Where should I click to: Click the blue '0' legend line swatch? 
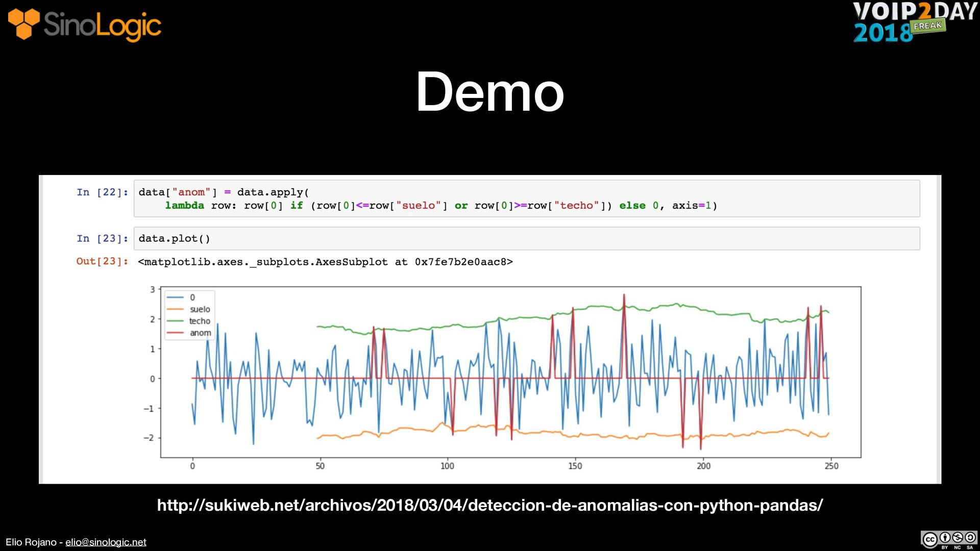[x=175, y=297]
